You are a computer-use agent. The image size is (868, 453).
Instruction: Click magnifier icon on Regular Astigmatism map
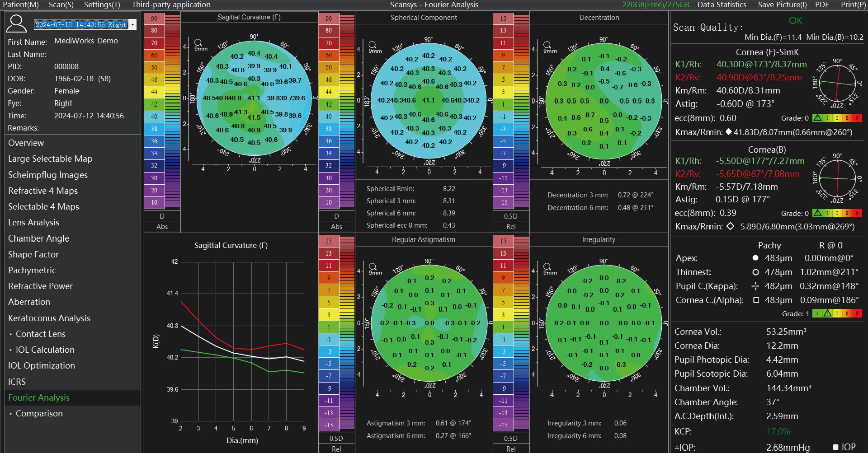pos(373,266)
